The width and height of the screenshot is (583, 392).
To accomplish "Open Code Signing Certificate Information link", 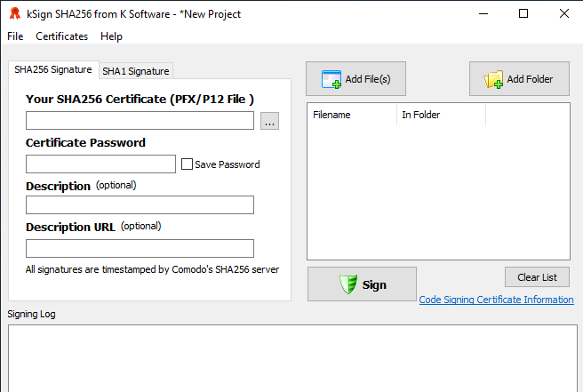I will point(496,300).
